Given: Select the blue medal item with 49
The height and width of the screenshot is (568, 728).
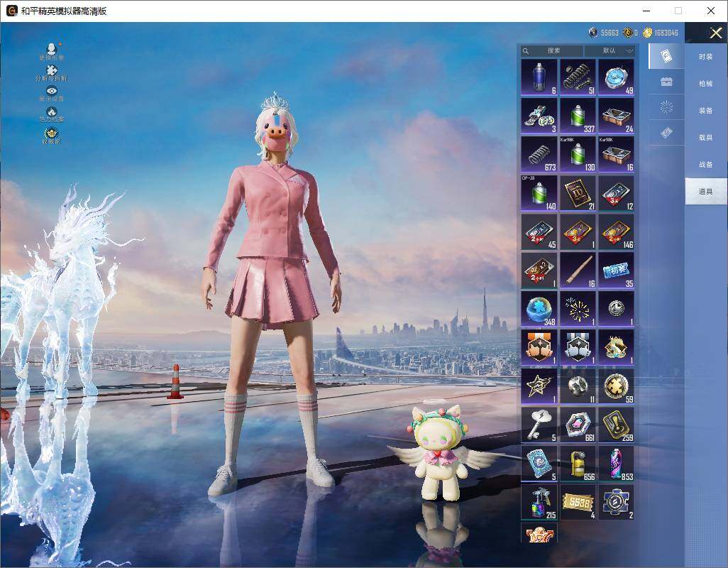Looking at the screenshot, I should coord(616,77).
